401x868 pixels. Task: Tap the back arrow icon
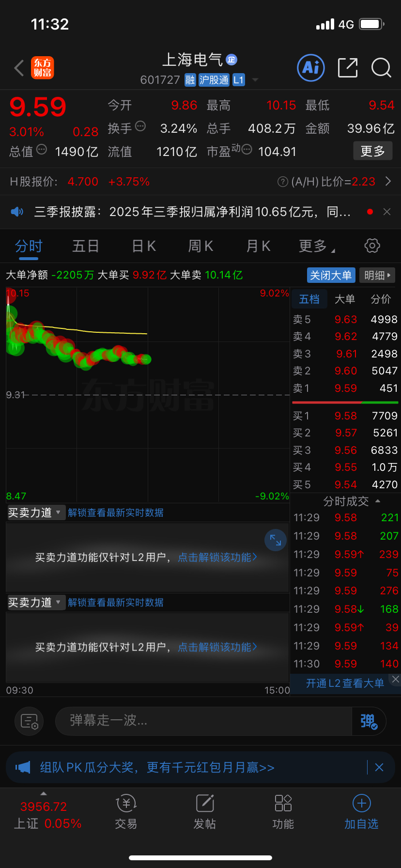19,68
